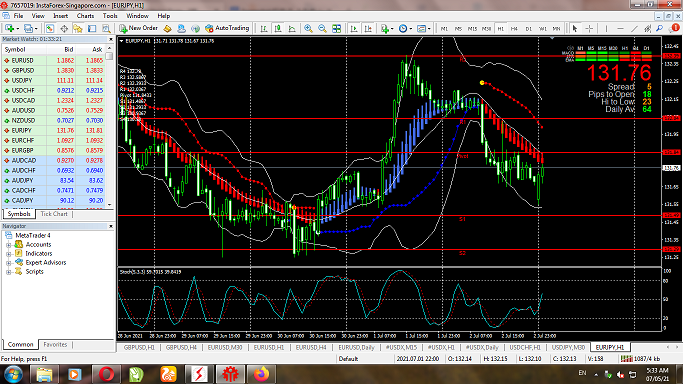683x384 pixels.
Task: Open the Opera taskbar icon
Action: [106, 374]
